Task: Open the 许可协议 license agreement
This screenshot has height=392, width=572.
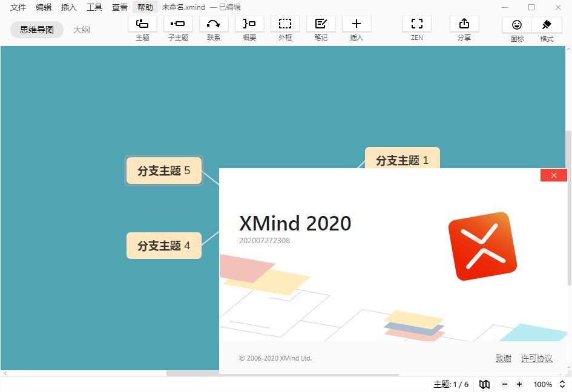Action: pos(536,358)
